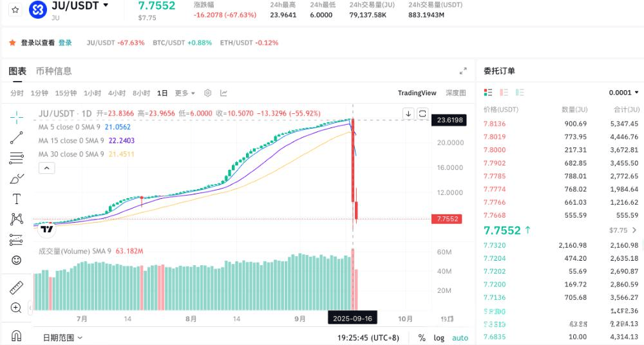Select the trend line drawing tool

[17, 137]
